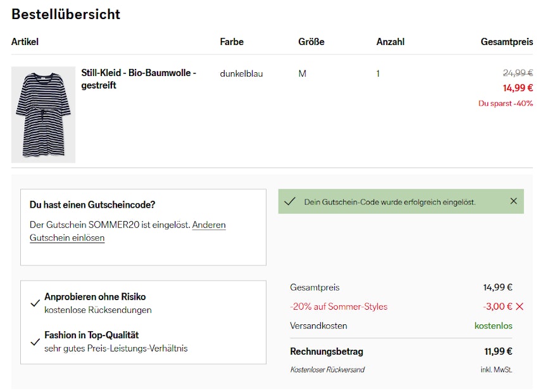Click checkmark beside Anprobieren ohne Risiko

point(35,303)
